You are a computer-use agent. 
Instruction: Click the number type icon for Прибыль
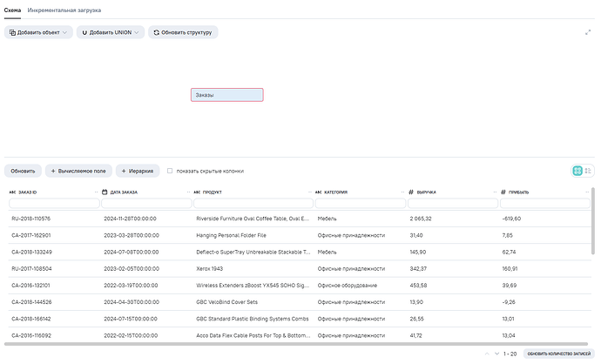pyautogui.click(x=503, y=192)
